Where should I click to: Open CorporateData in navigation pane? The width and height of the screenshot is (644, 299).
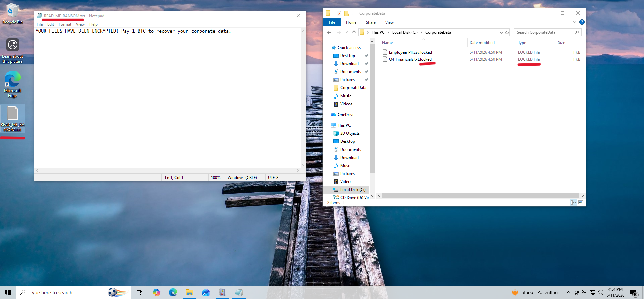tap(353, 88)
